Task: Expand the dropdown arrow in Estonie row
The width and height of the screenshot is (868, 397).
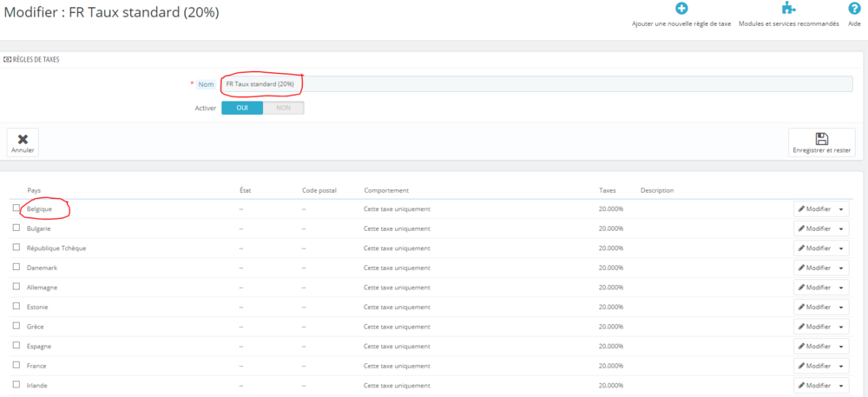Action: point(842,308)
